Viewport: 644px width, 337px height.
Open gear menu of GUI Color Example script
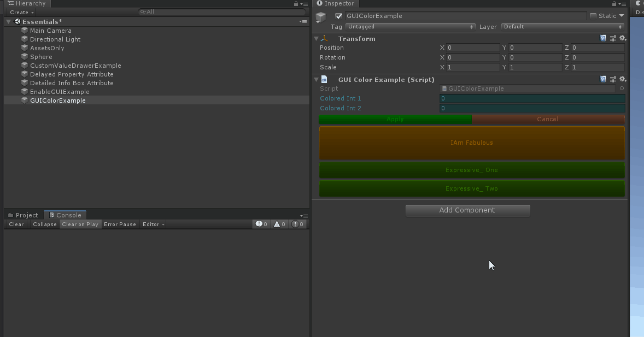(x=622, y=79)
